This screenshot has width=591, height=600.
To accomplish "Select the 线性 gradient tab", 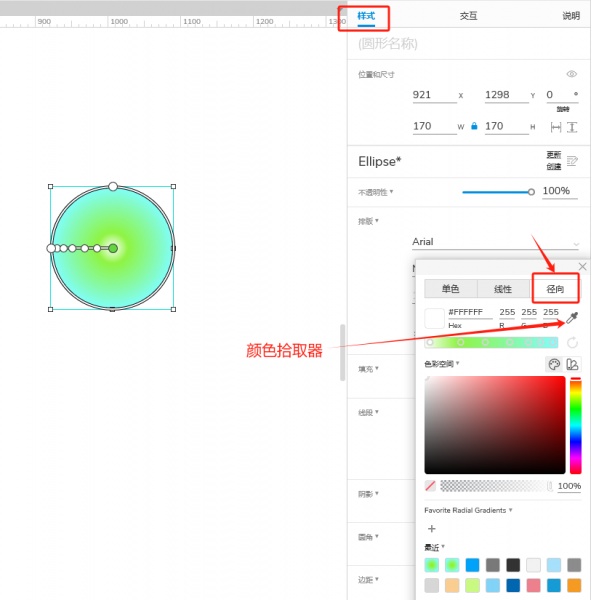I will (503, 289).
